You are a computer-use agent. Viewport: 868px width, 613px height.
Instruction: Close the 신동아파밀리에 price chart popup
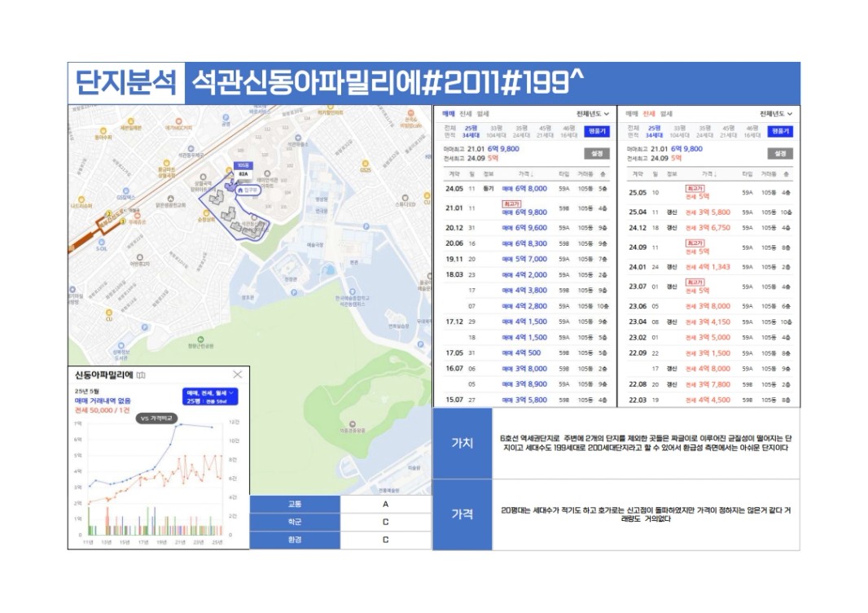click(238, 374)
